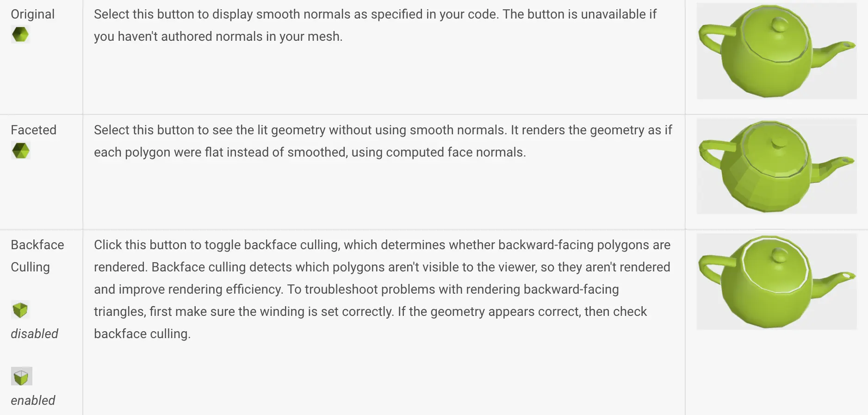Click the "Faceted" row label

pos(34,130)
